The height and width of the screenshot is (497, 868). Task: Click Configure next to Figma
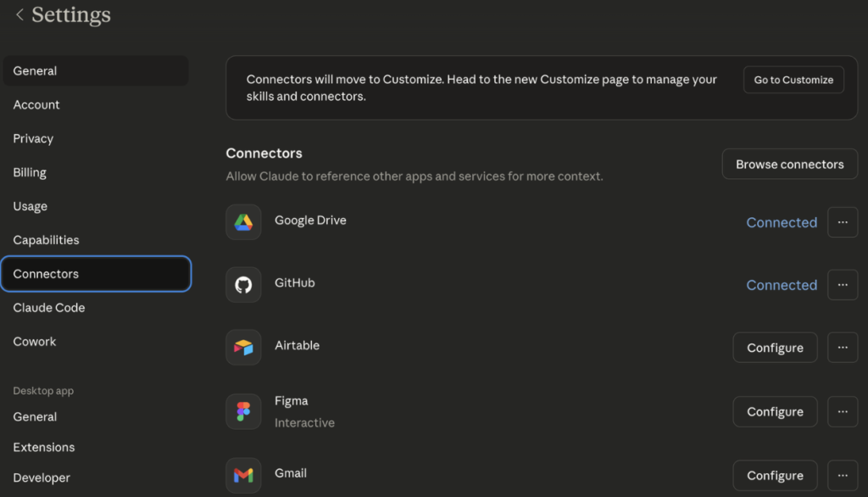[775, 411]
